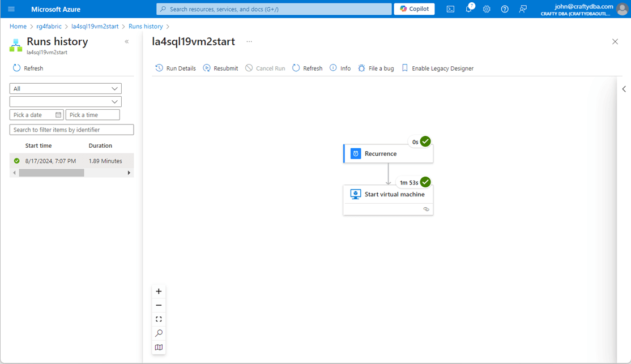
Task: Open la4sql19vm2start breadcrumb link
Action: point(95,26)
